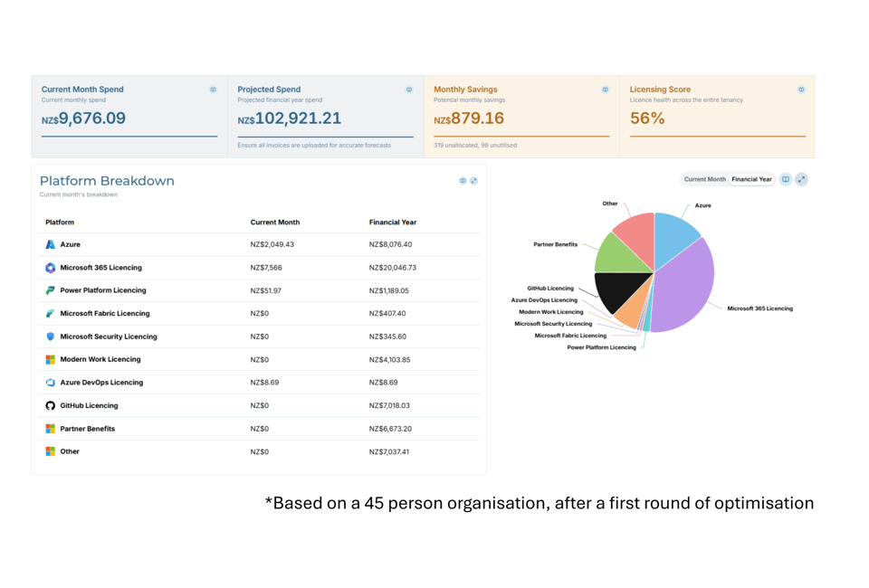Click Other value NZ$7,037.41
This screenshot has height=588, width=869.
point(389,451)
